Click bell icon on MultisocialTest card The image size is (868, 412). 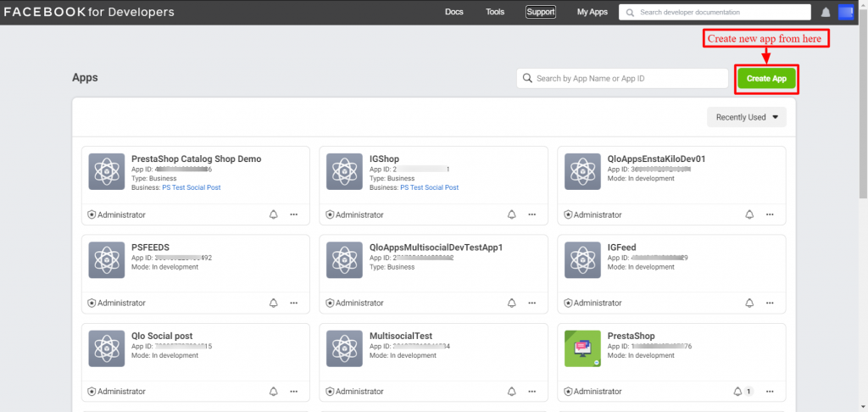(x=511, y=392)
